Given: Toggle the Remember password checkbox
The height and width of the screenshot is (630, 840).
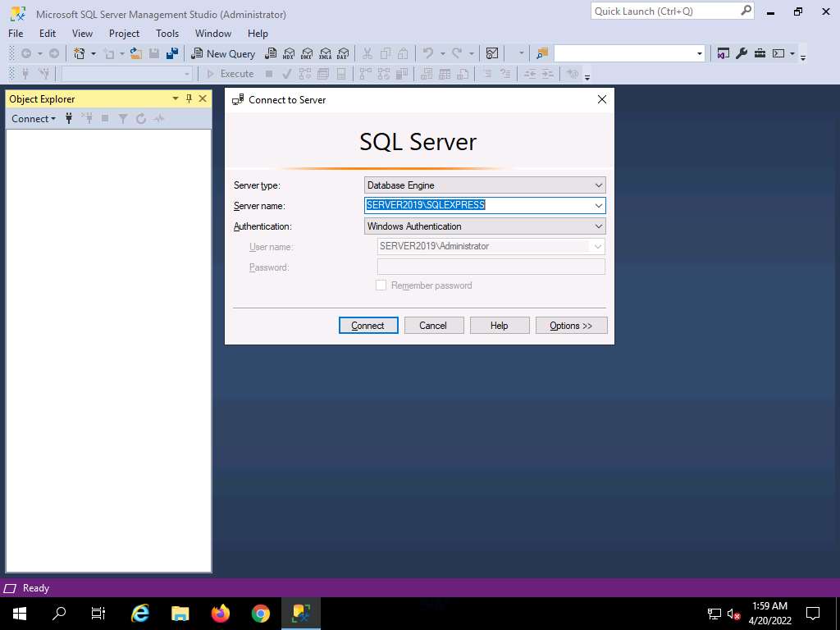Looking at the screenshot, I should [x=381, y=285].
